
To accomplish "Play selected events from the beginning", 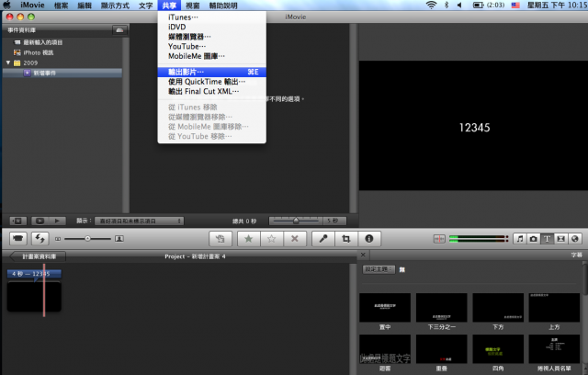I will 57,221.
